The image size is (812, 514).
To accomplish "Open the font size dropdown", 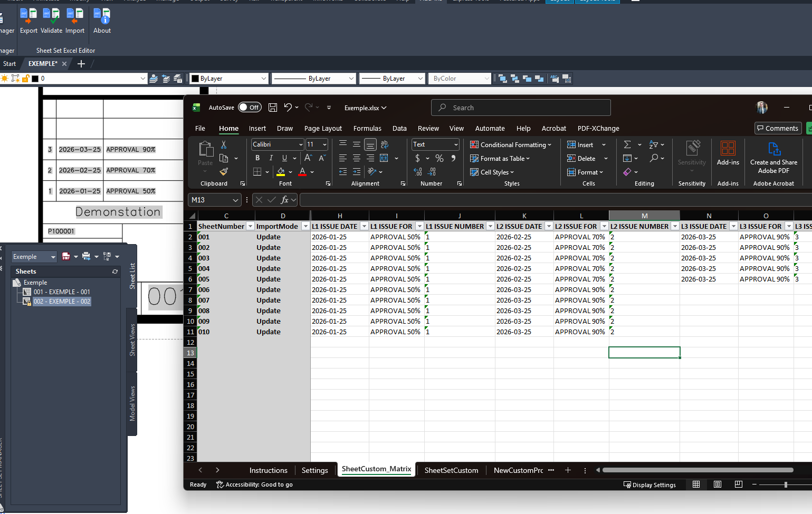I will pyautogui.click(x=324, y=144).
